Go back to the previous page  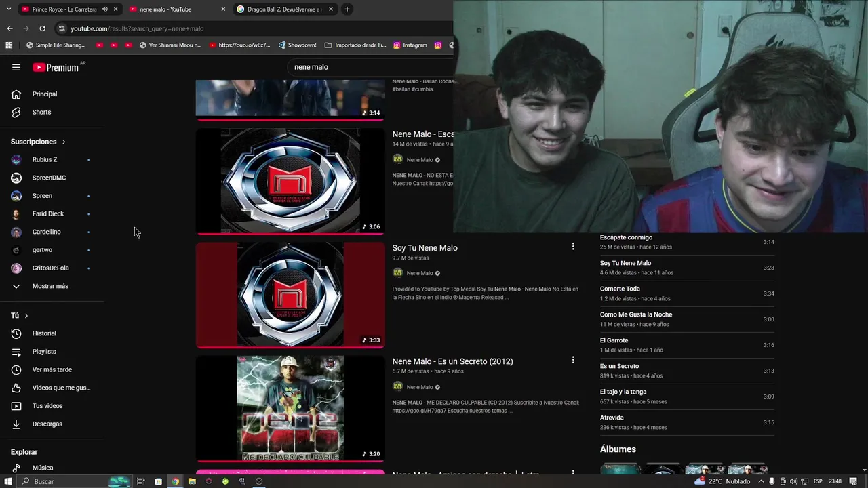tap(9, 28)
